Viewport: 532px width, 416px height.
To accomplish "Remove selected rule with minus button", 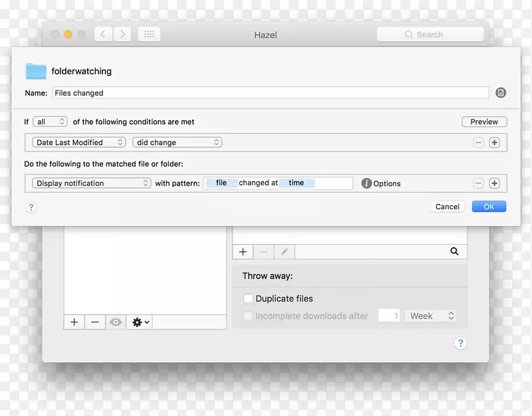I will click(263, 252).
